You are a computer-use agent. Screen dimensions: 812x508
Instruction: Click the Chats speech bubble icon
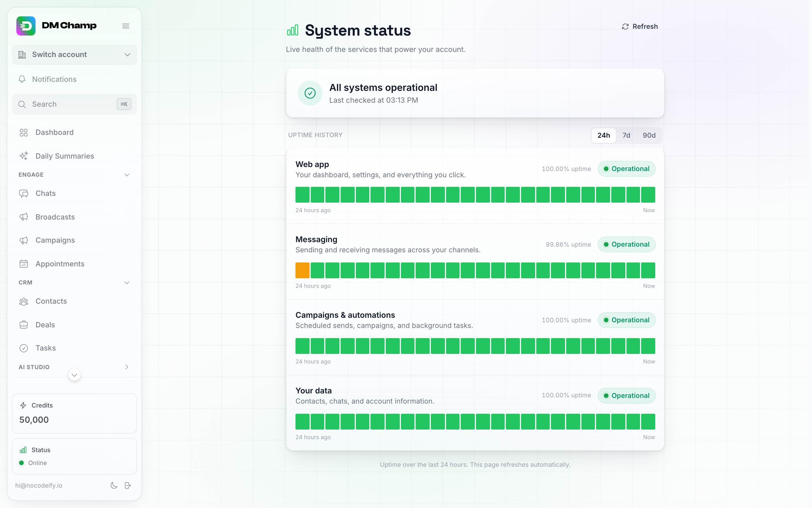pos(23,193)
